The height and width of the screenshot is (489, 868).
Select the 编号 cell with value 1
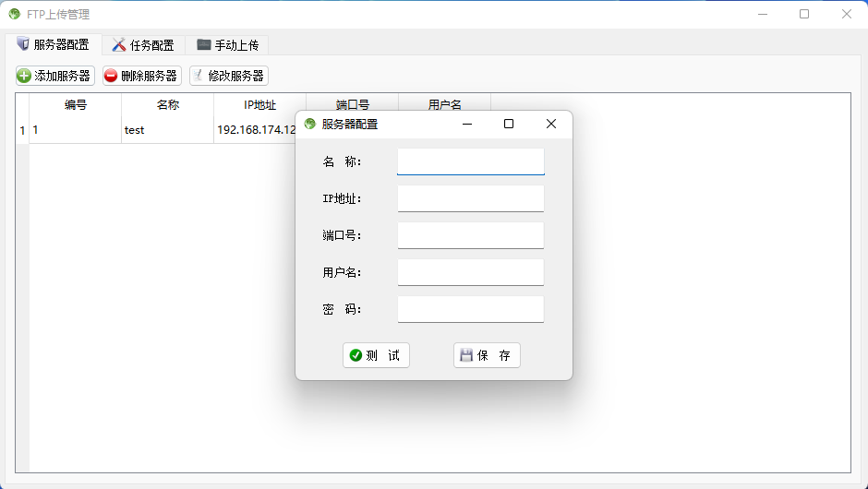pyautogui.click(x=76, y=130)
